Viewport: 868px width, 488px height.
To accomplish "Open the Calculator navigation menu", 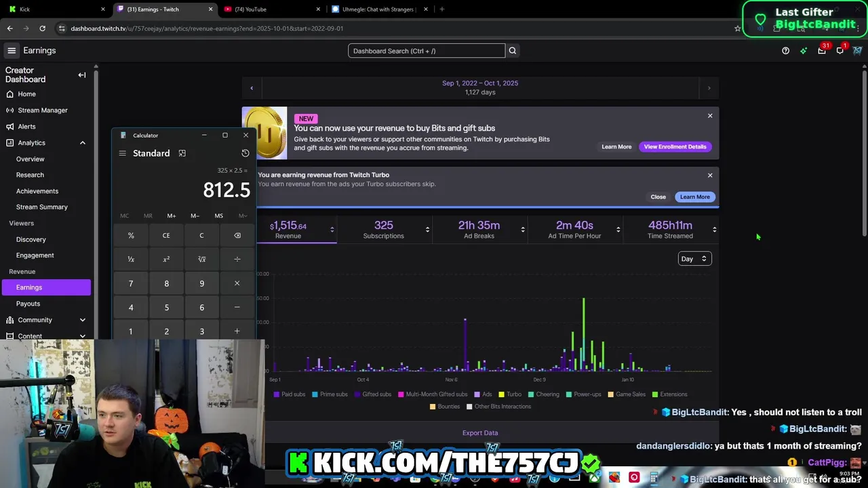I will pos(123,153).
